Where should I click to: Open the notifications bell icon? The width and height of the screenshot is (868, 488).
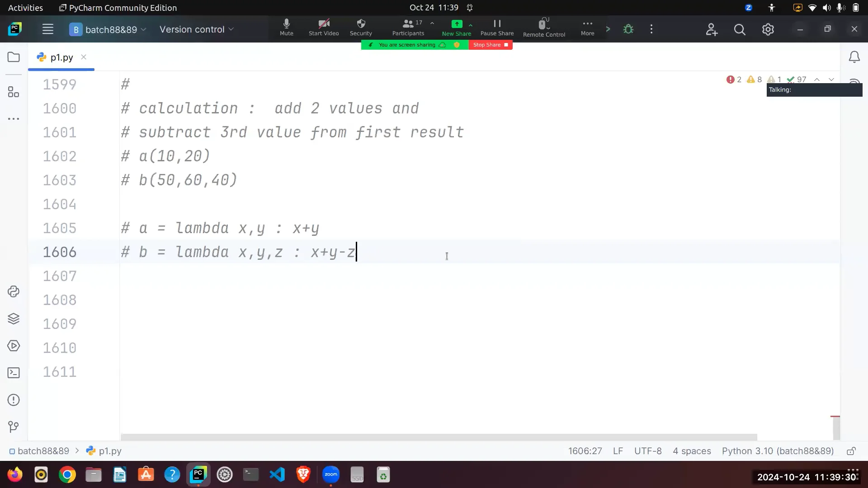click(x=854, y=56)
